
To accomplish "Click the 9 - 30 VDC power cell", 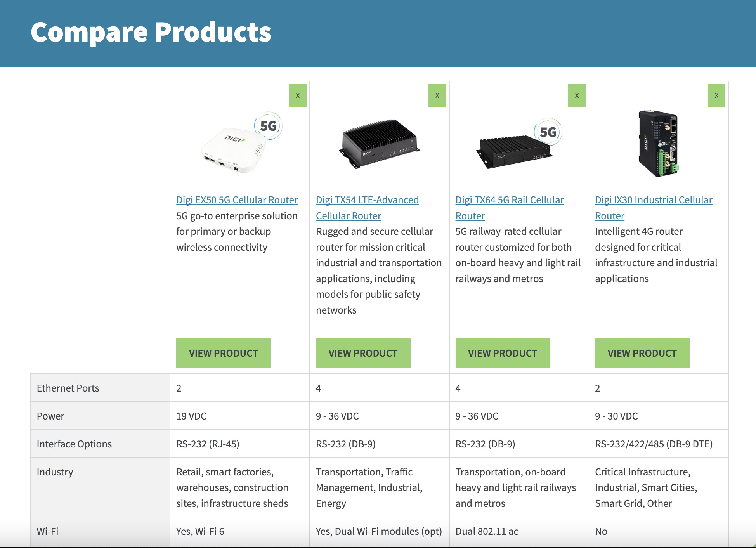I will click(659, 416).
